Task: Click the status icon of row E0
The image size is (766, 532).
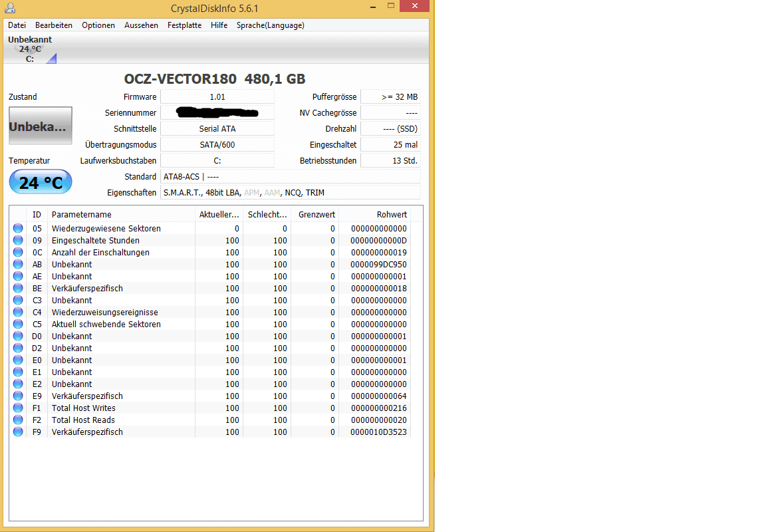Action: tap(18, 360)
